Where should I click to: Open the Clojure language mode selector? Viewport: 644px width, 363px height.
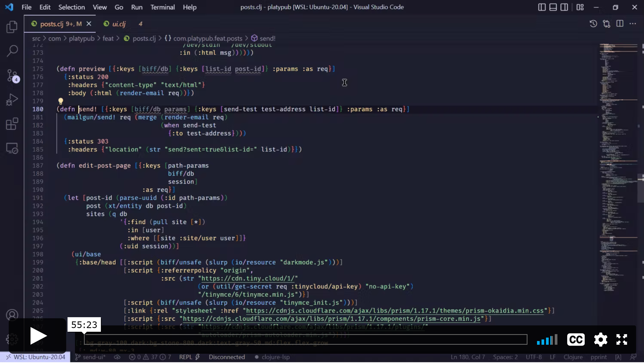pos(573,357)
